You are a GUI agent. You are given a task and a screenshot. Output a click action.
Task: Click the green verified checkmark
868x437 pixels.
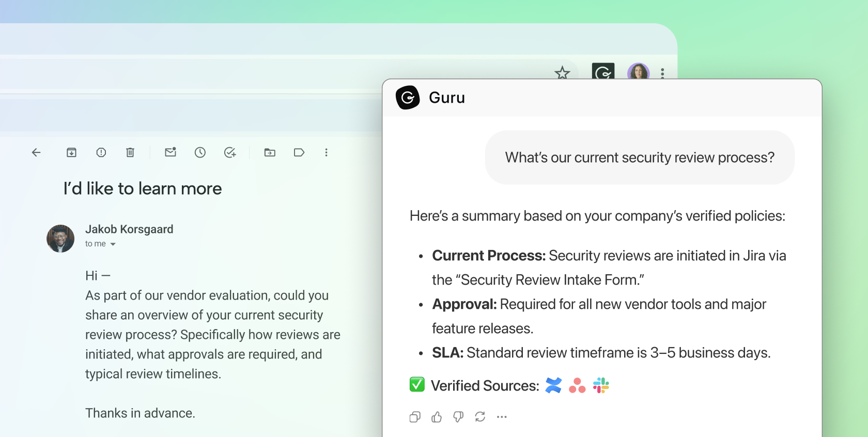tap(417, 384)
